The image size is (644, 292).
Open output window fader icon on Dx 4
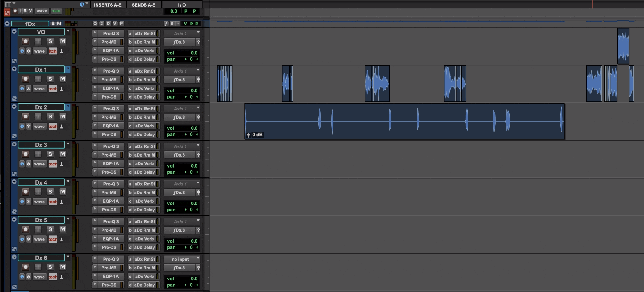coord(198,193)
